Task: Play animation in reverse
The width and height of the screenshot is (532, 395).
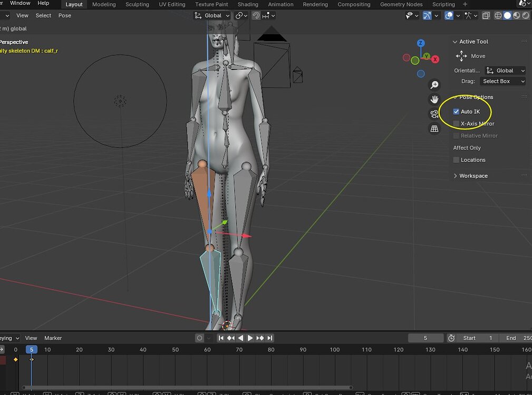Action: point(240,338)
